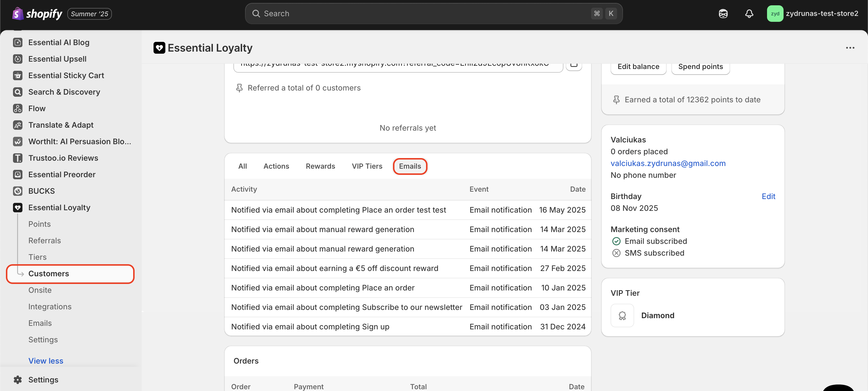Click the Trustoo.io Reviews app icon
Image resolution: width=868 pixels, height=391 pixels.
(18, 158)
